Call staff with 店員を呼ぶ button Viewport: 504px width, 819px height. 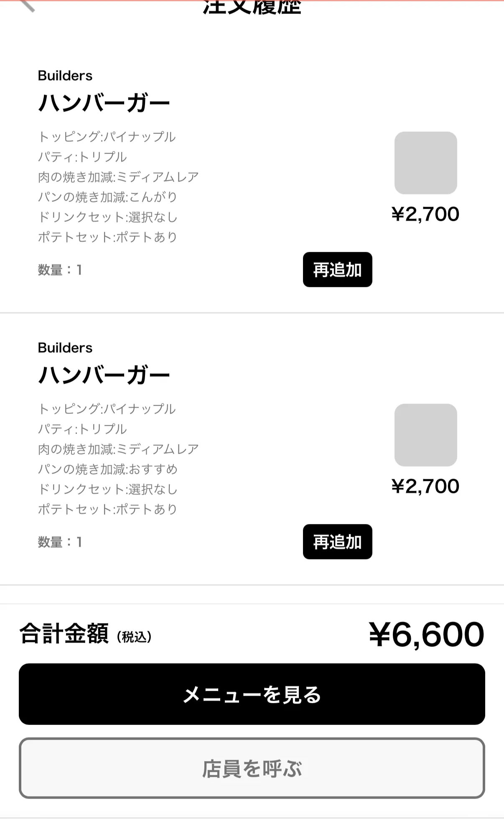tap(252, 768)
